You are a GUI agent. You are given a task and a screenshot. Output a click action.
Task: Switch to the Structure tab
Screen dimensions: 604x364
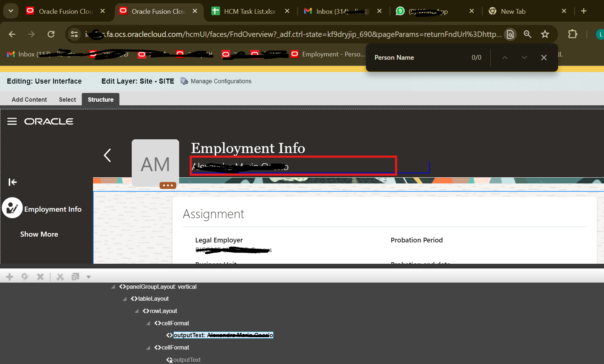coord(101,100)
